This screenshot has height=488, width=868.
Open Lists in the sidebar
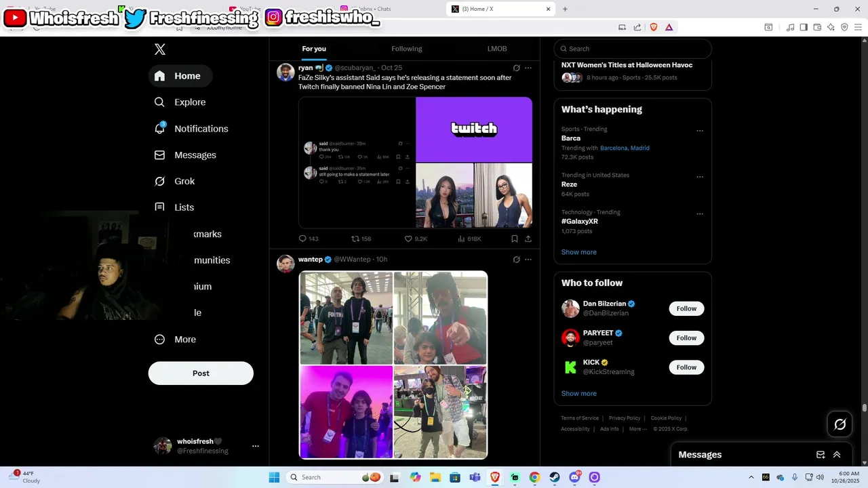[174, 207]
